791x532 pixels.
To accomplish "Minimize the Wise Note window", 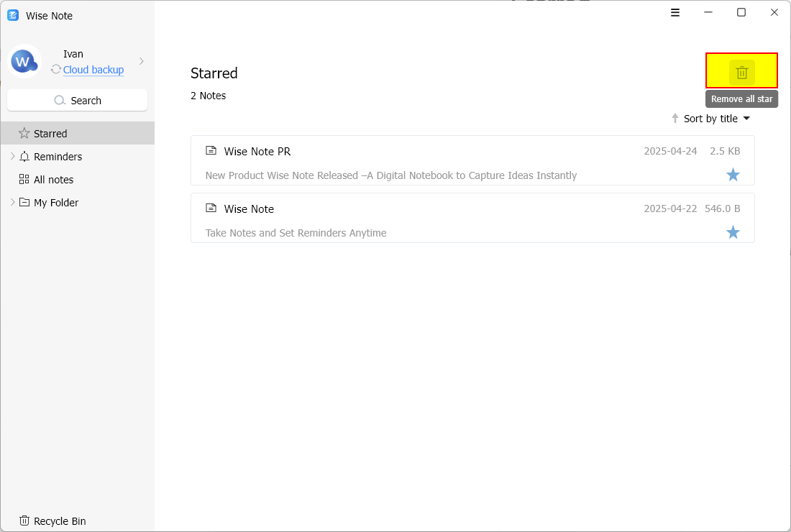I will [708, 12].
